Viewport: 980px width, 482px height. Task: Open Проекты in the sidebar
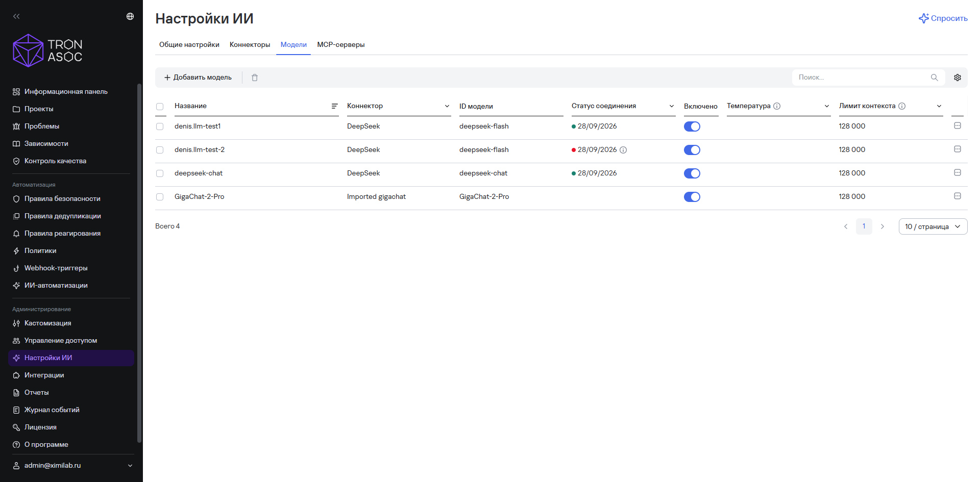pyautogui.click(x=71, y=109)
